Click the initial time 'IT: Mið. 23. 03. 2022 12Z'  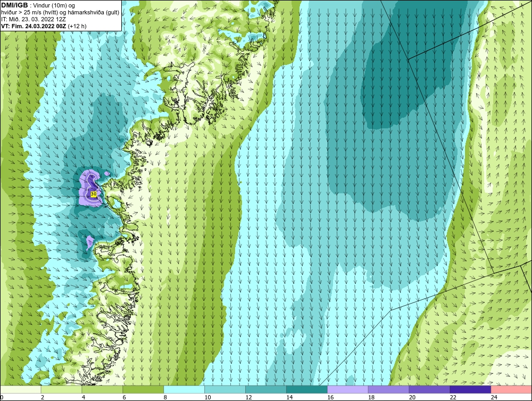(x=34, y=19)
